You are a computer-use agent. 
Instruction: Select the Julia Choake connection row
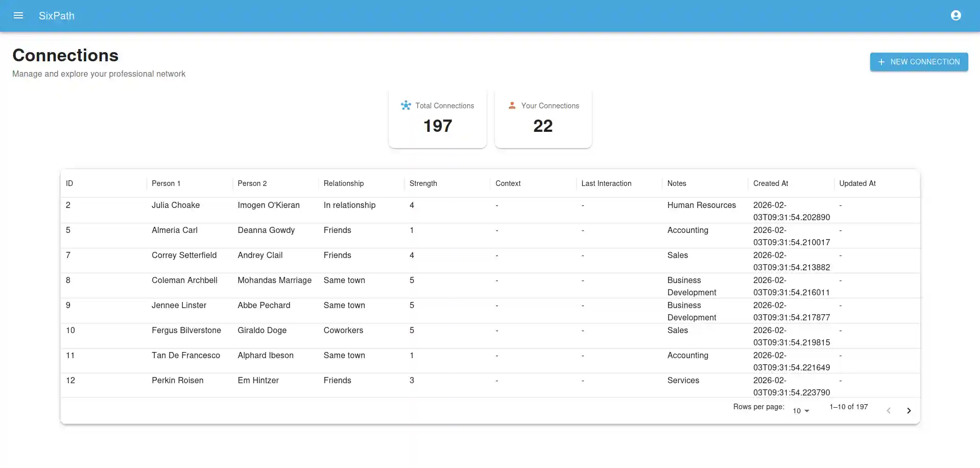pos(490,210)
